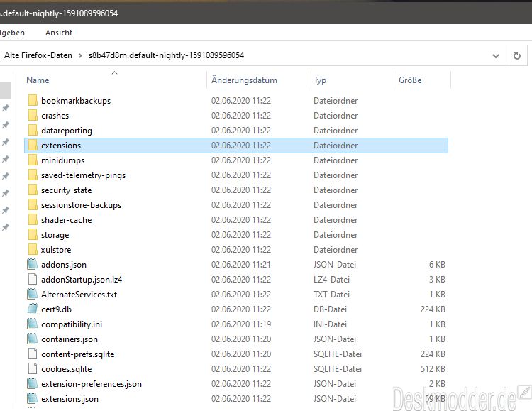Click the addonStartup.json.lz4 file icon
The image size is (532, 411).
tap(32, 279)
